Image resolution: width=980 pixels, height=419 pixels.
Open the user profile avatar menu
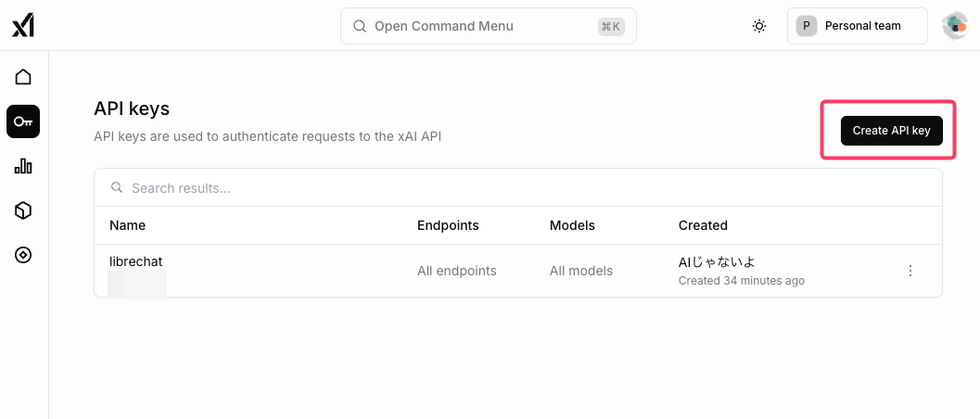point(954,26)
